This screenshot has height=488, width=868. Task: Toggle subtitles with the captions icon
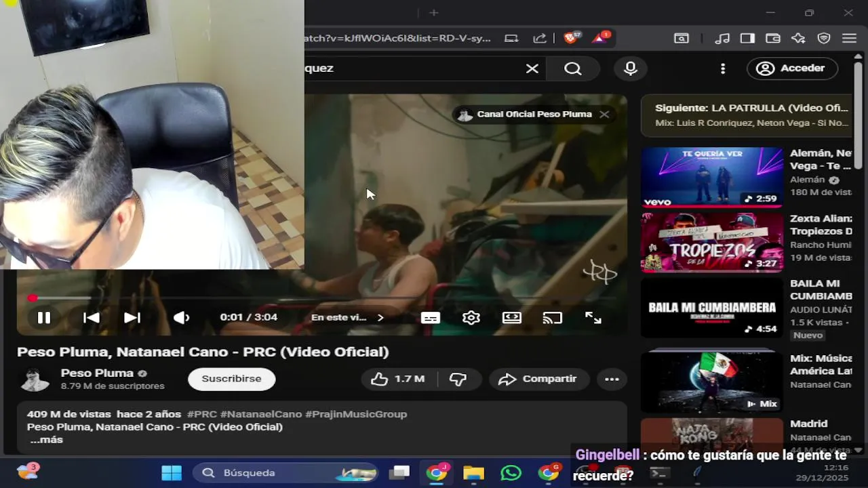(x=431, y=317)
